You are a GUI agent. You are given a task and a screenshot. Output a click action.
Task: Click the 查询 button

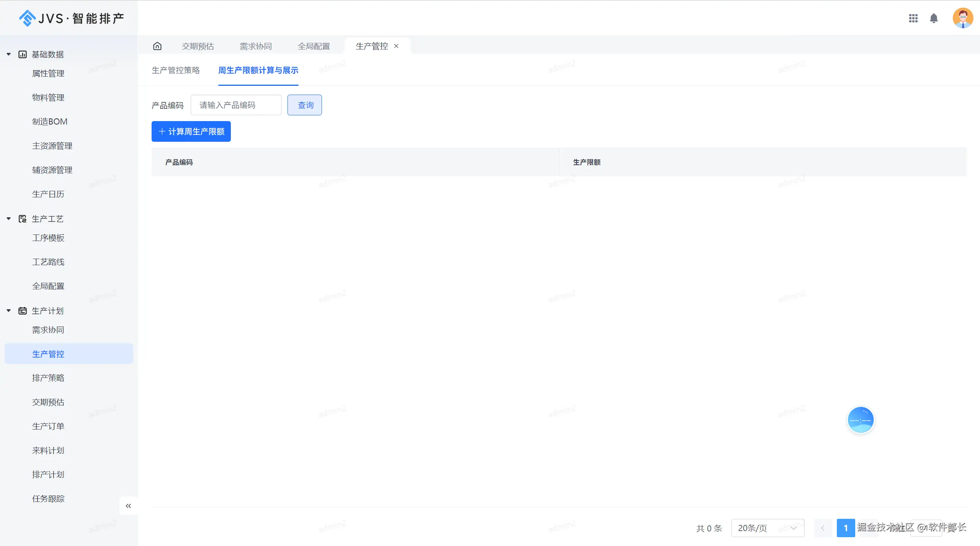point(305,105)
